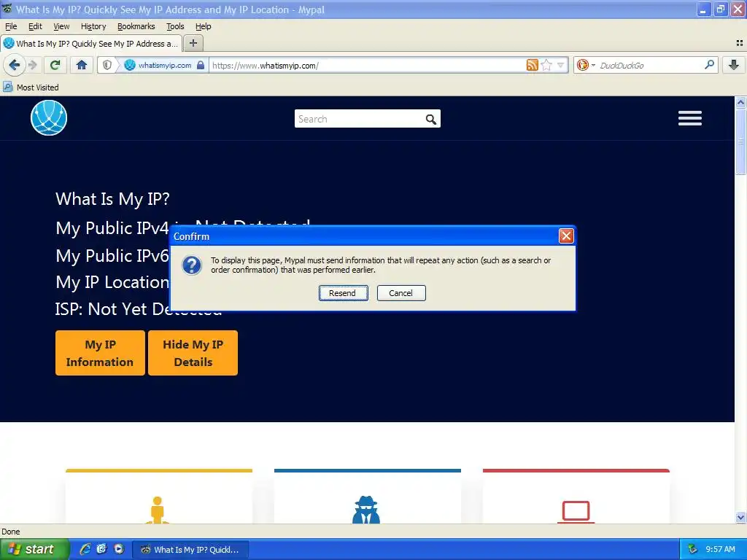
Task: Open the Bookmarks menu
Action: point(136,26)
